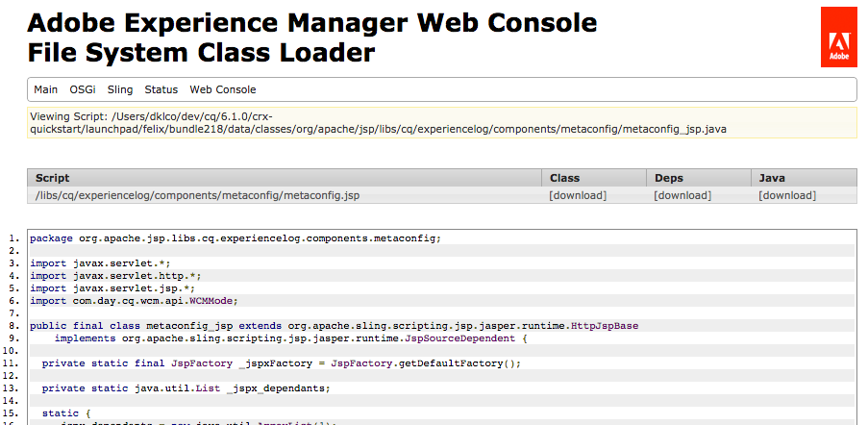Click the import javax.servlet.http.* line
Image resolution: width=868 pixels, height=425 pixels.
[115, 276]
